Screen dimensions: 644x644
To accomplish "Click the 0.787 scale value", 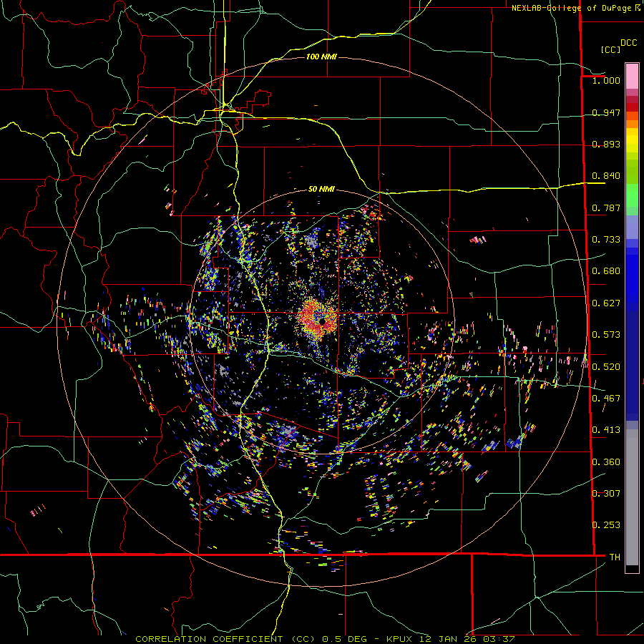I will pos(606,208).
